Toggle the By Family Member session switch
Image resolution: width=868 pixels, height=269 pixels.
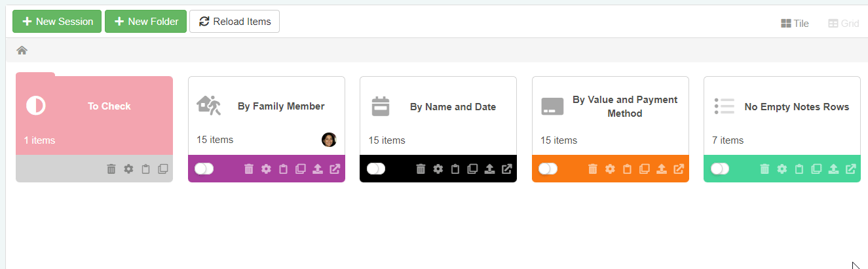tap(204, 169)
